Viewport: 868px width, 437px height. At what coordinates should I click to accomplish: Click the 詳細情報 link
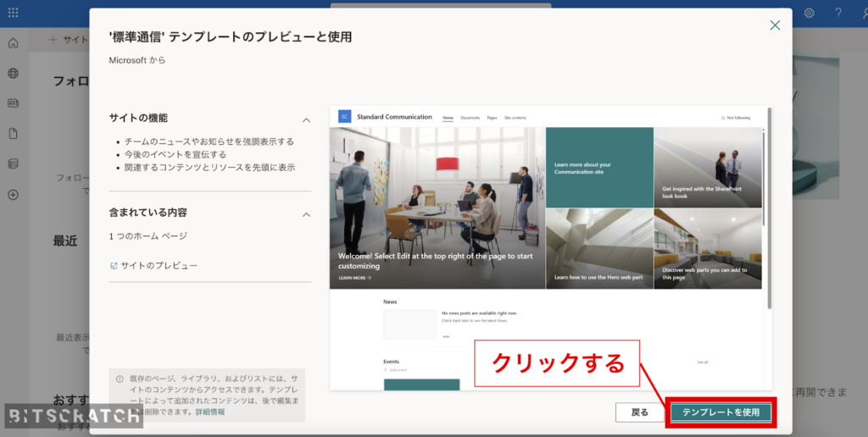tap(210, 412)
